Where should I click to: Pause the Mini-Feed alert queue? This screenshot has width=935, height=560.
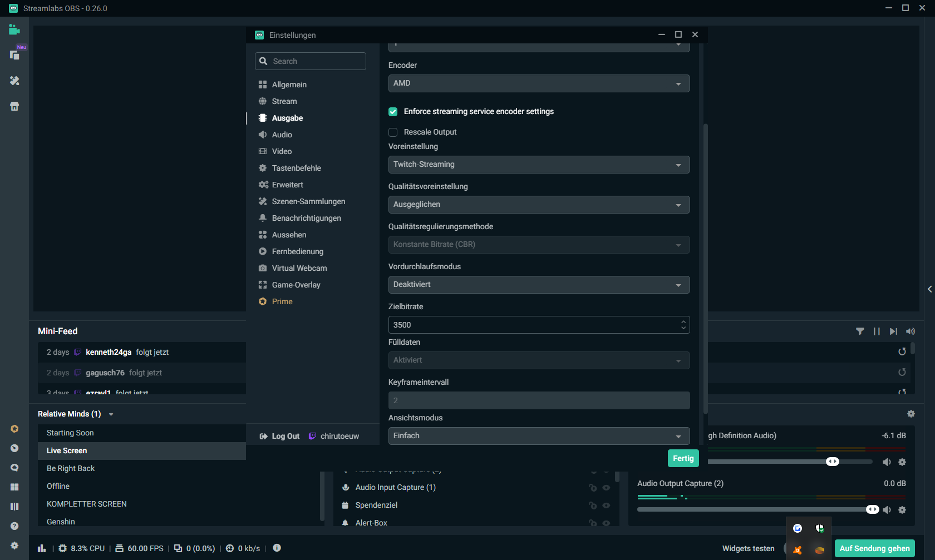pos(877,331)
